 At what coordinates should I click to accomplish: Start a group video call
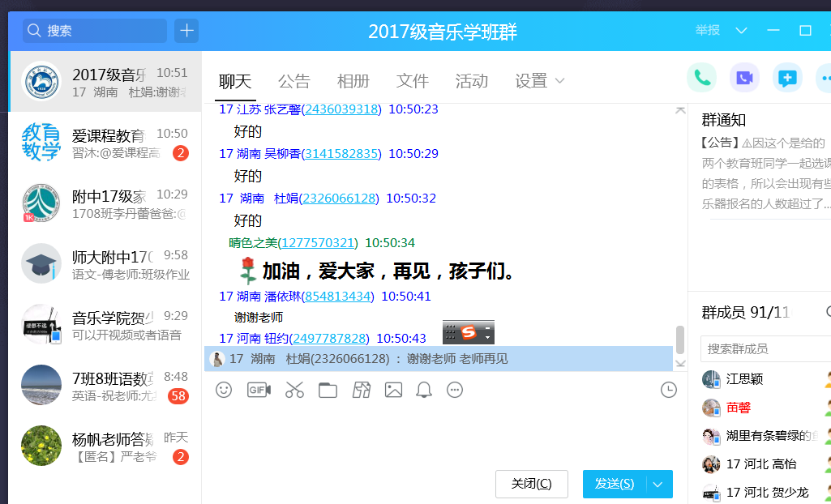point(744,78)
